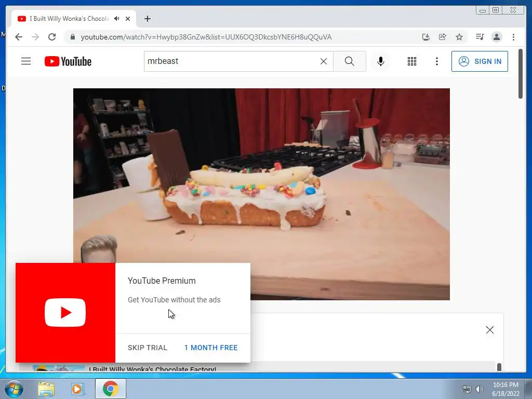
Task: Go back to previous page in Chrome
Action: [x=19, y=37]
